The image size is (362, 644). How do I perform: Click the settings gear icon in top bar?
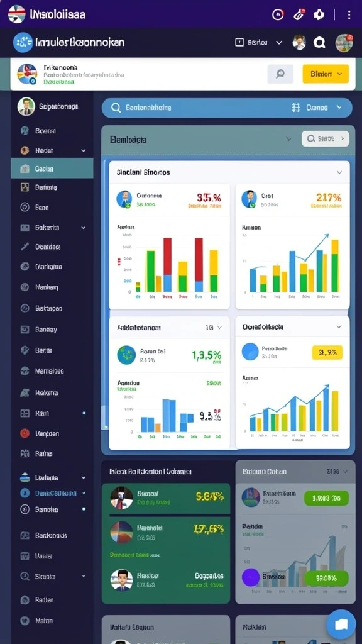pyautogui.click(x=319, y=15)
